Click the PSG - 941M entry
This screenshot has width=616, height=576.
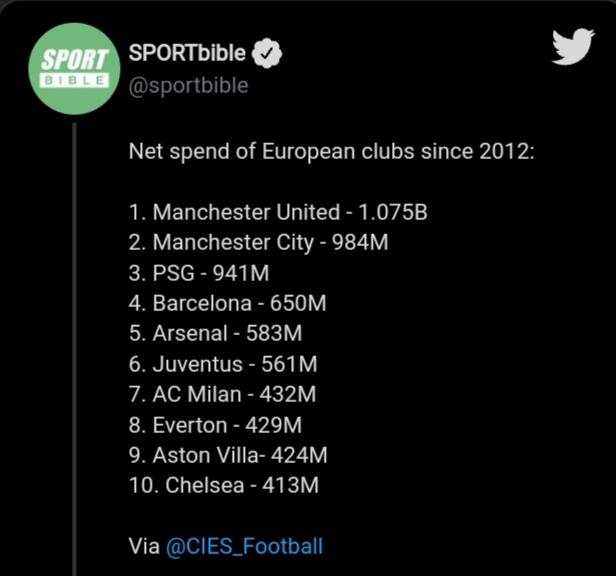click(198, 273)
